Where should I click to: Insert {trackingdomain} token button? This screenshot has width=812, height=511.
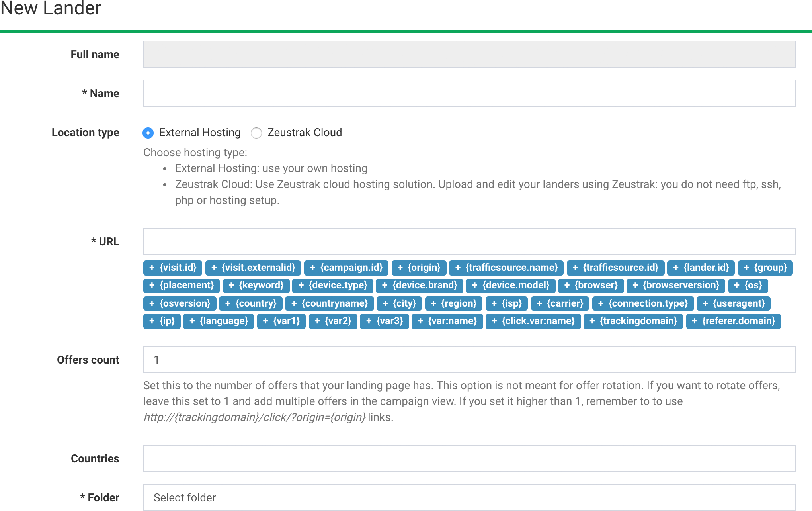tap(633, 321)
